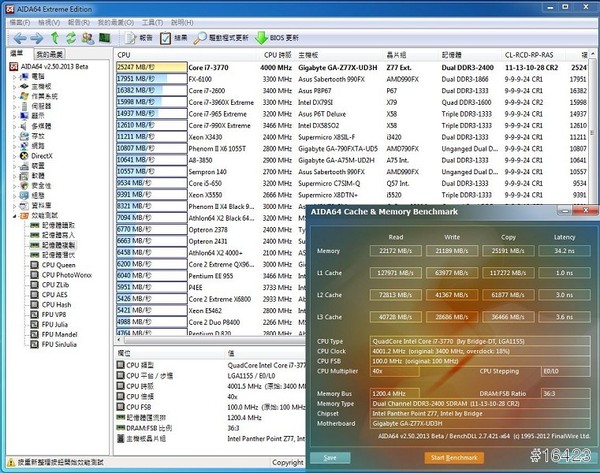This screenshot has height=473, width=600.
Task: Switch to the 我的最愛 favorites tab
Action: [x=49, y=53]
